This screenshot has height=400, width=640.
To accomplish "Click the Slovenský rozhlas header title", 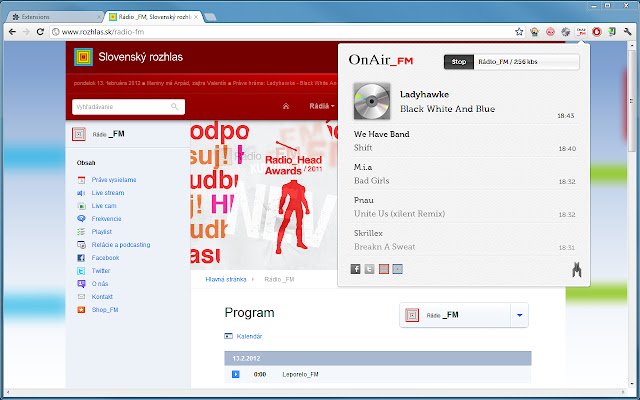I will pyautogui.click(x=141, y=57).
